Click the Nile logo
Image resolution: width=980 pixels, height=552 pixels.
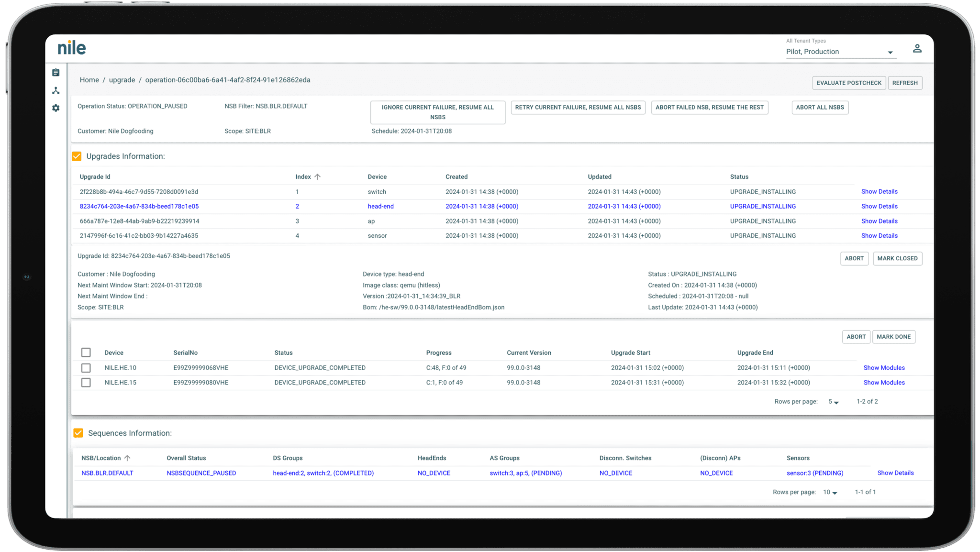click(71, 47)
